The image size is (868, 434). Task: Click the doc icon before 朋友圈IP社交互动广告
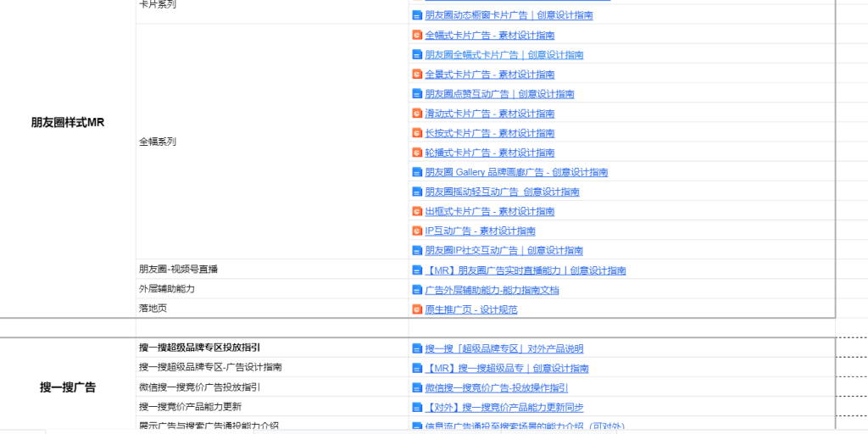pyautogui.click(x=417, y=250)
